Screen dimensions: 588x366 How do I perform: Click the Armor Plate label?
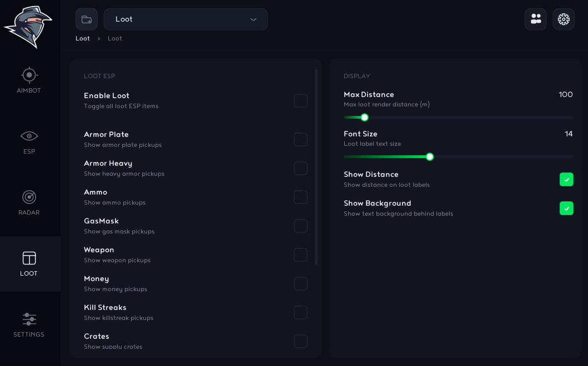pos(106,134)
